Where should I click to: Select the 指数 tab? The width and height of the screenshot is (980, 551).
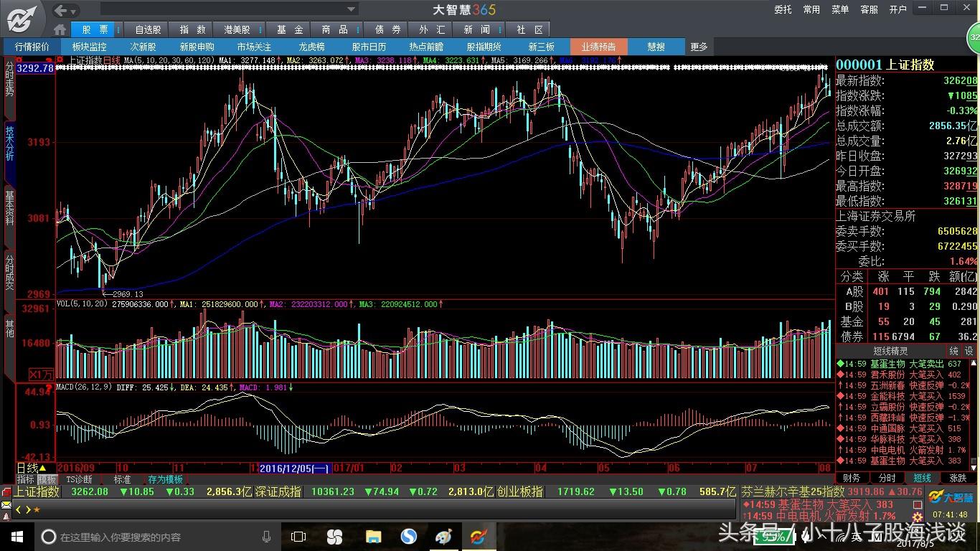pos(192,29)
